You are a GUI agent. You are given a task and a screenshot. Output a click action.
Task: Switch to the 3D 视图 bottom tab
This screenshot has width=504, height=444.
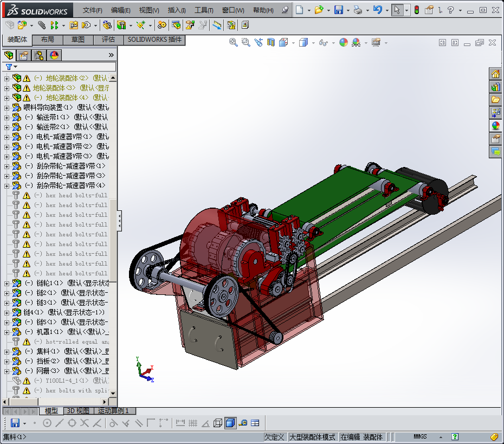78,410
